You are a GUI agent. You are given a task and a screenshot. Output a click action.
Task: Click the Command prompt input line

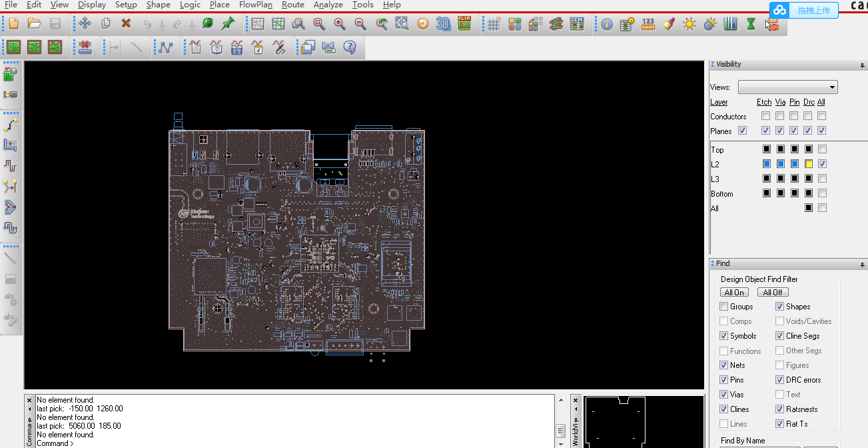point(295,443)
